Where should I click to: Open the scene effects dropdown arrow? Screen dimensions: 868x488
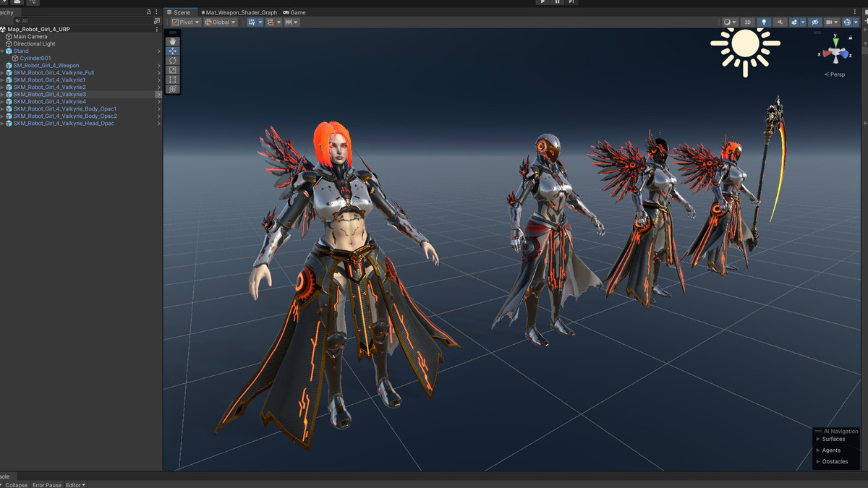click(x=803, y=22)
